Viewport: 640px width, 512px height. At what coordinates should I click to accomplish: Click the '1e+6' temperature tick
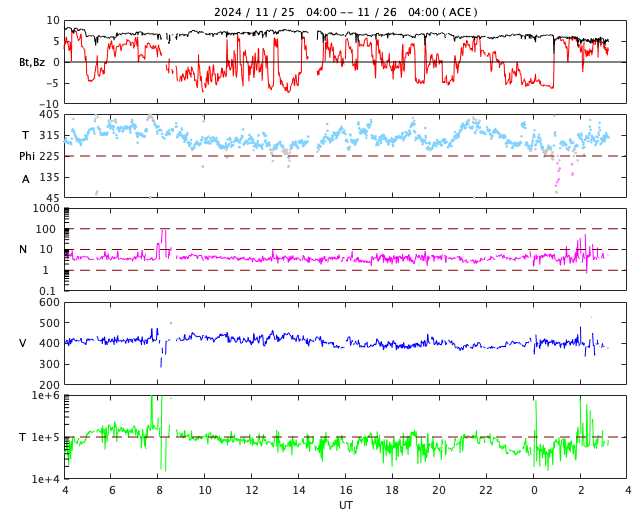click(x=46, y=395)
